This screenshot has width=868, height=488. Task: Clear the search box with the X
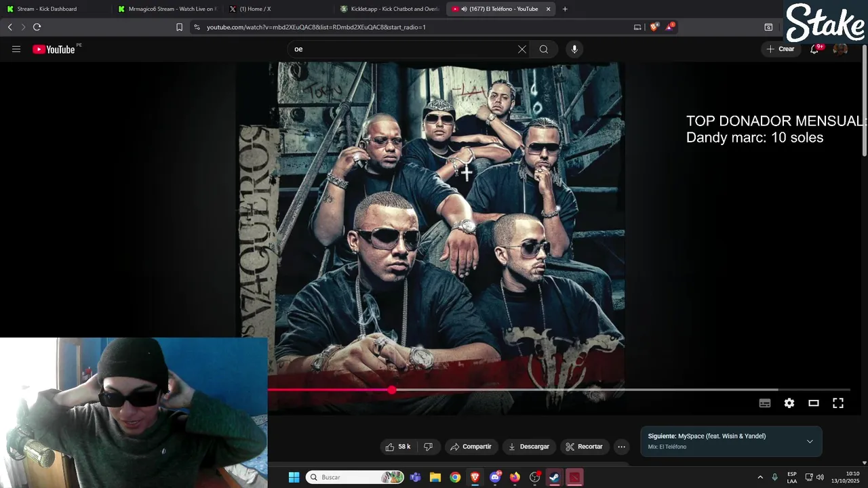pyautogui.click(x=522, y=49)
